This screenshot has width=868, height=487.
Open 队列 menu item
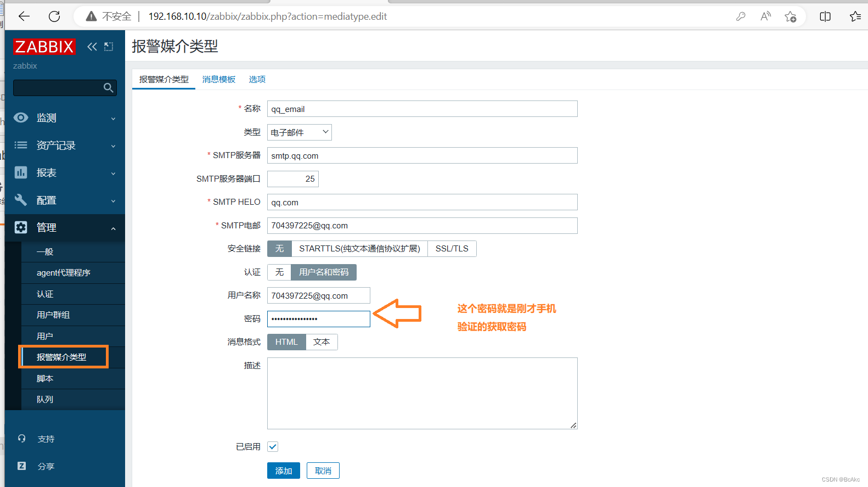(x=73, y=399)
